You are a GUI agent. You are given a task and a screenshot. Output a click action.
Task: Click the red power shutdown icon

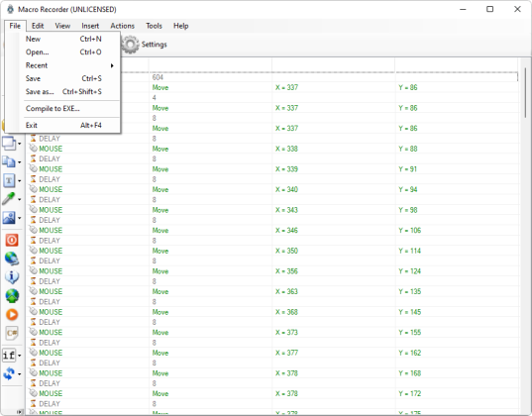12,240
